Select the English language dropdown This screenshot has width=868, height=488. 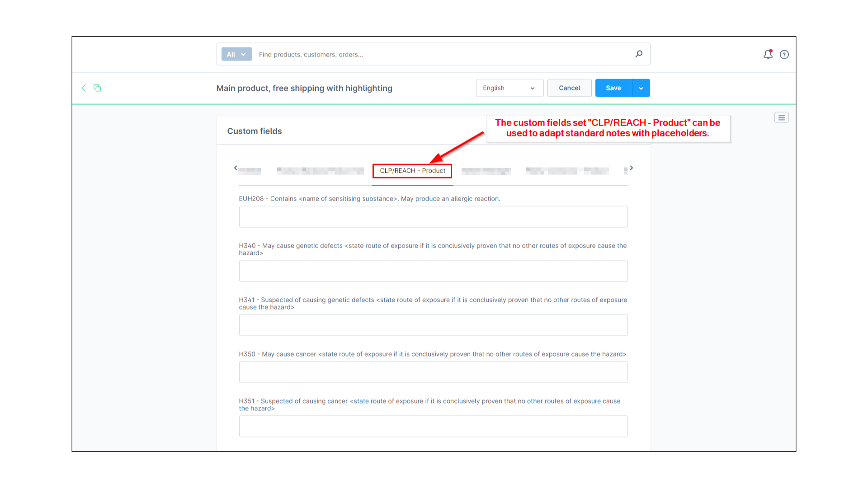pyautogui.click(x=509, y=88)
